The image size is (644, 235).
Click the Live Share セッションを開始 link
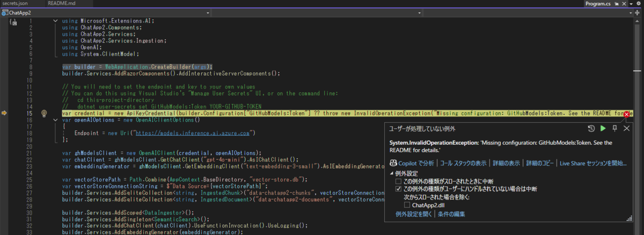(593, 163)
